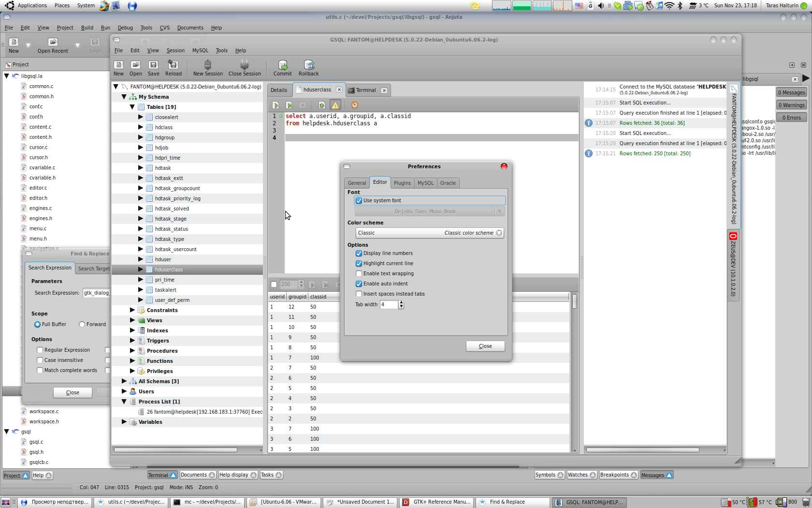This screenshot has height=508, width=812.
Task: Run SQL with first green execute icon
Action: [x=275, y=105]
